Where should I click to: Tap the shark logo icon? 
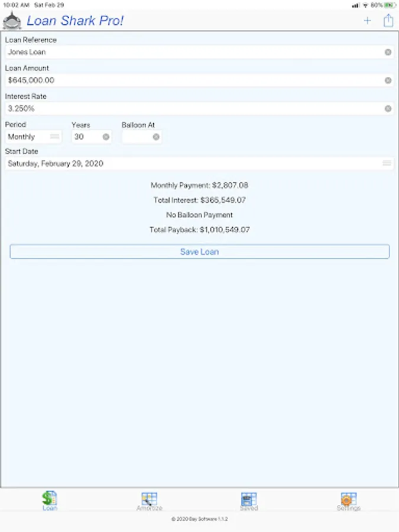pos(12,20)
